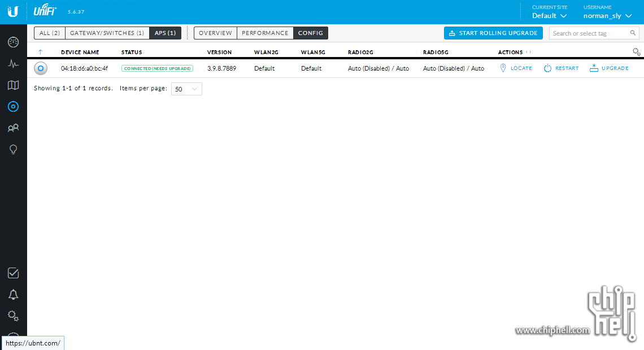The height and width of the screenshot is (350, 644).
Task: Open the Map sidebar icon
Action: (x=13, y=85)
